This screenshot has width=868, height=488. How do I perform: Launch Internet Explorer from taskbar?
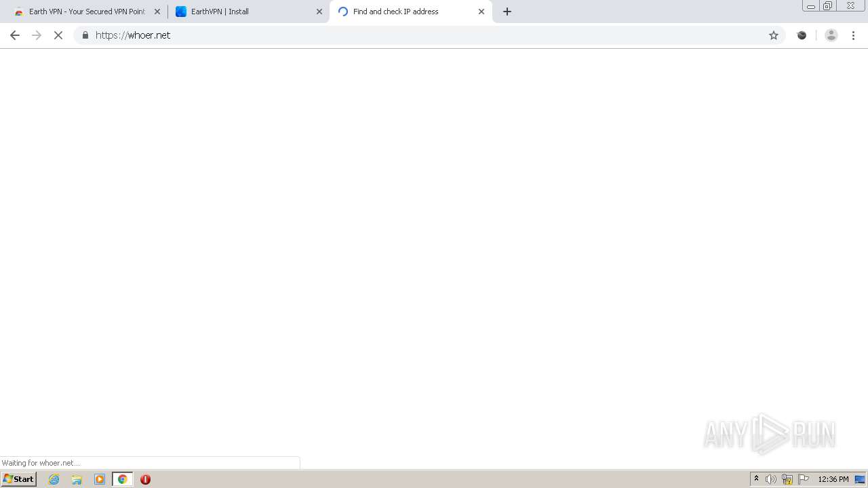[54, 479]
